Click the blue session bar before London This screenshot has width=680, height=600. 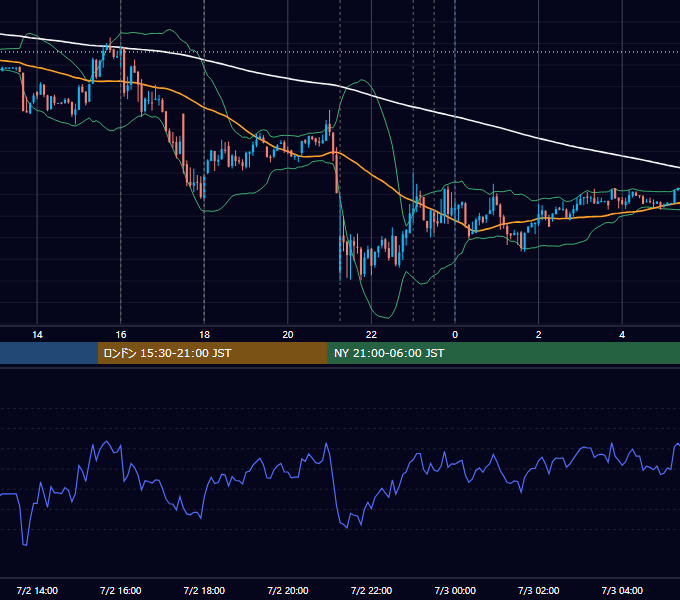tap(49, 353)
